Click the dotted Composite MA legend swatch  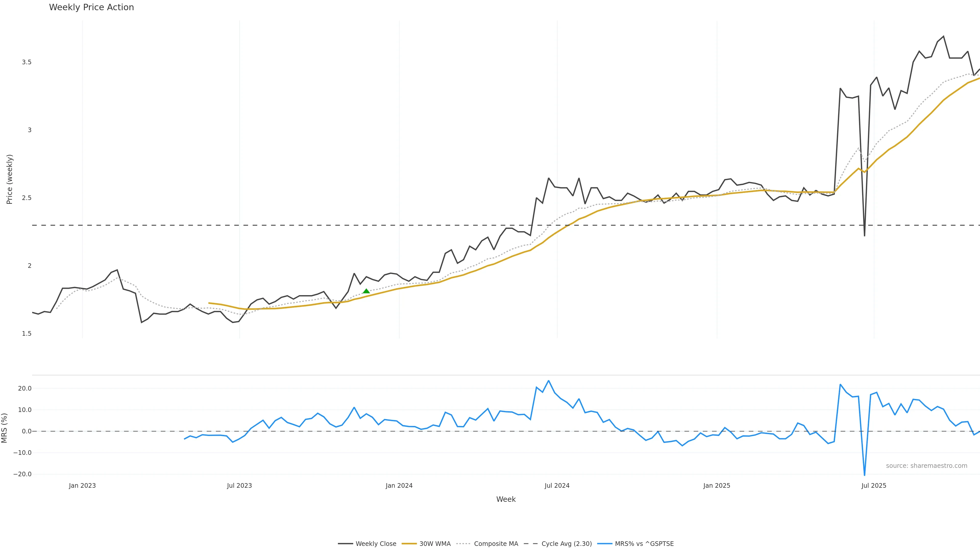click(463, 544)
